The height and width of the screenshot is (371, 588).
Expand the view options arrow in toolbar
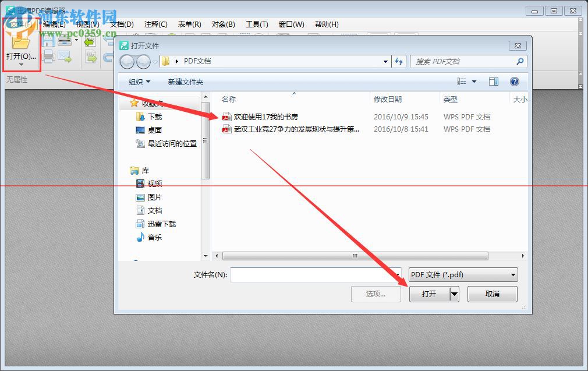[474, 82]
